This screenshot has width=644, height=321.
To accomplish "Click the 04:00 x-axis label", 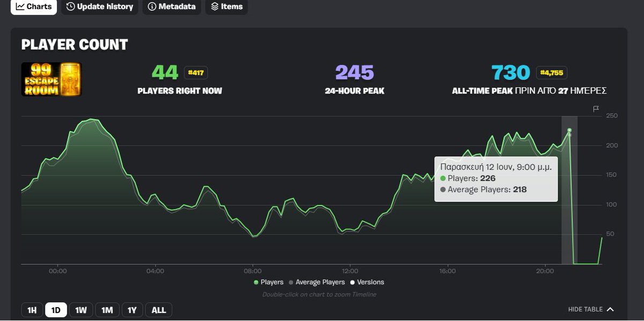I will tap(155, 271).
